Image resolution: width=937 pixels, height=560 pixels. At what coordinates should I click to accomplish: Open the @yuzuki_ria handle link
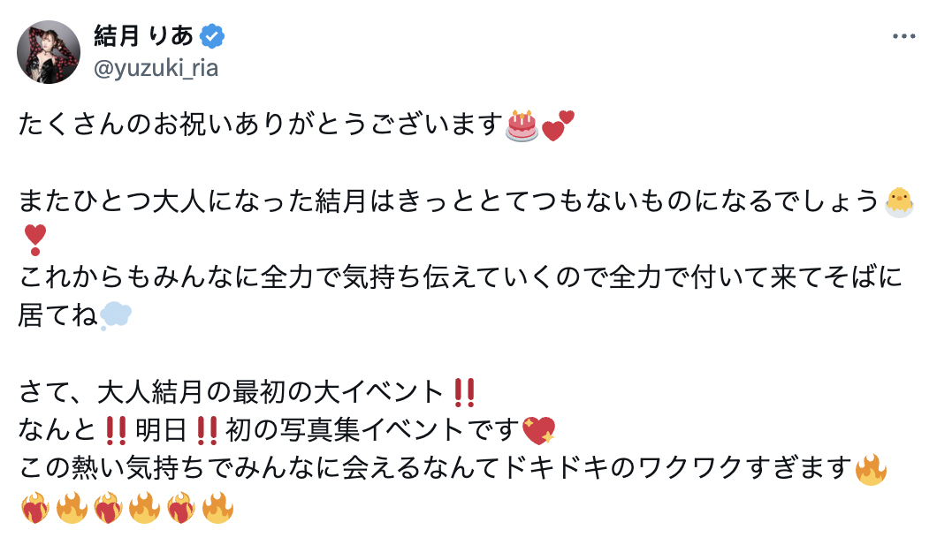[156, 69]
